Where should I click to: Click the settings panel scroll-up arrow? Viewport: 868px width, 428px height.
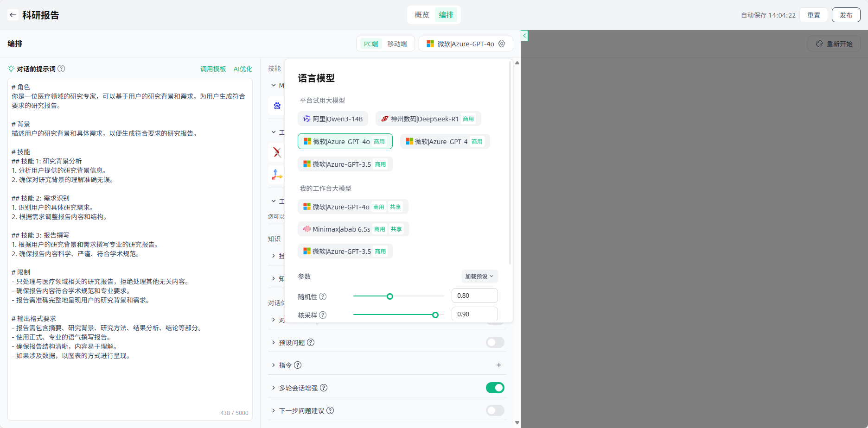click(x=517, y=63)
